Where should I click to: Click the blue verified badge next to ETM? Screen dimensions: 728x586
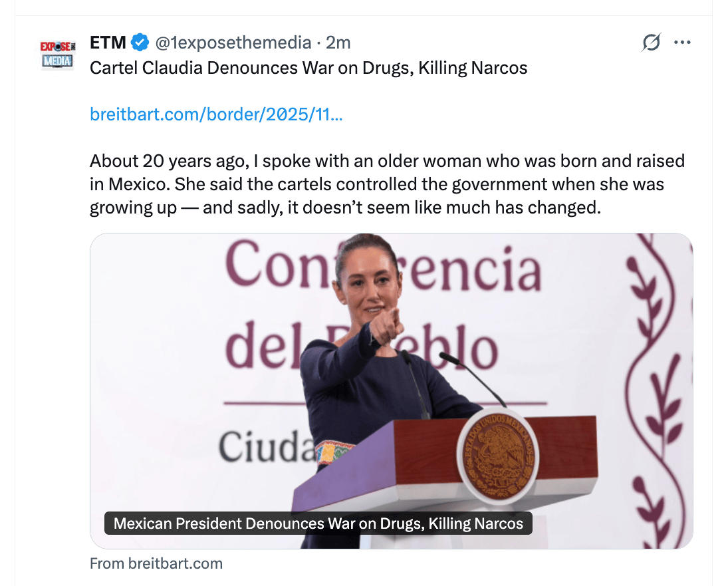point(140,43)
